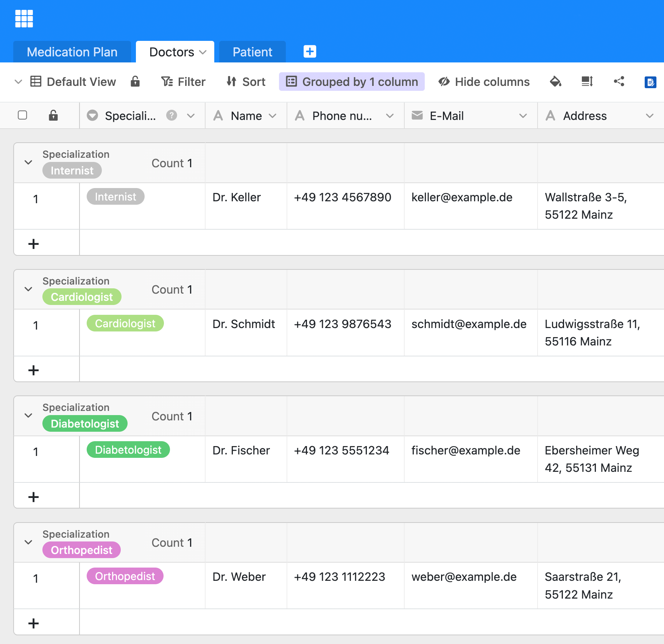The image size is (664, 644).
Task: Open the Address column dropdown arrow
Action: tap(650, 116)
